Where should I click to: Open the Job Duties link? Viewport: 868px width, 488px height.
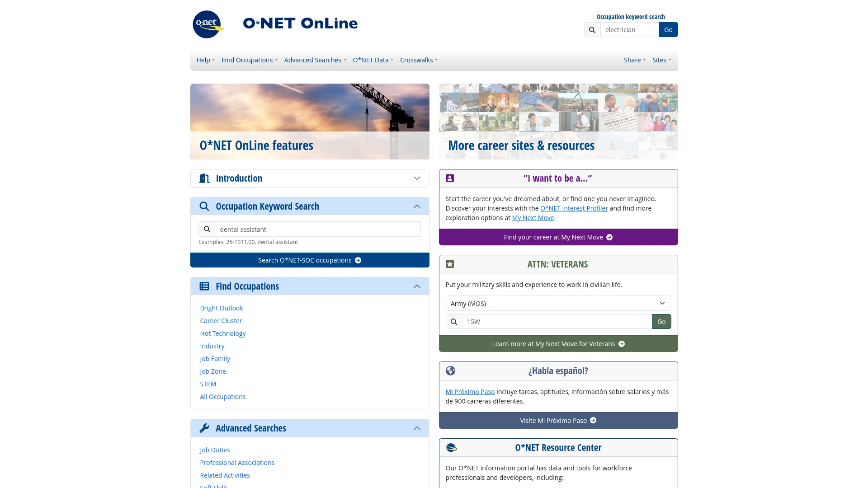pyautogui.click(x=215, y=450)
